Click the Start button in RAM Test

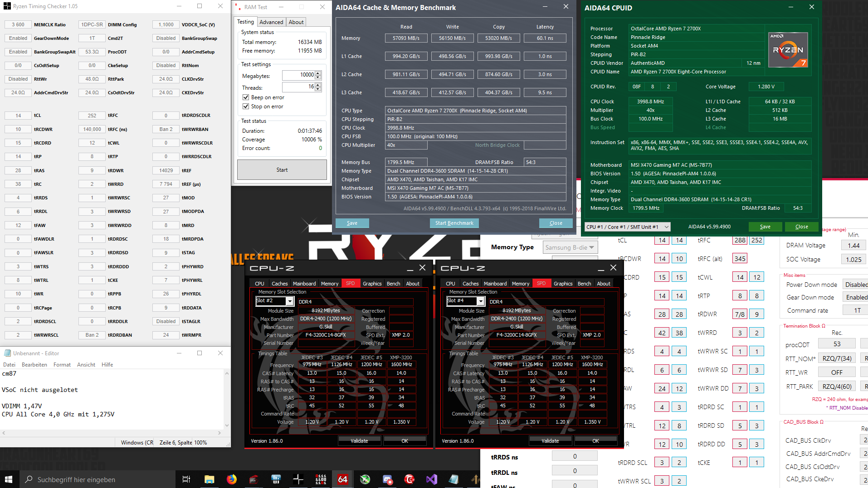click(x=282, y=170)
